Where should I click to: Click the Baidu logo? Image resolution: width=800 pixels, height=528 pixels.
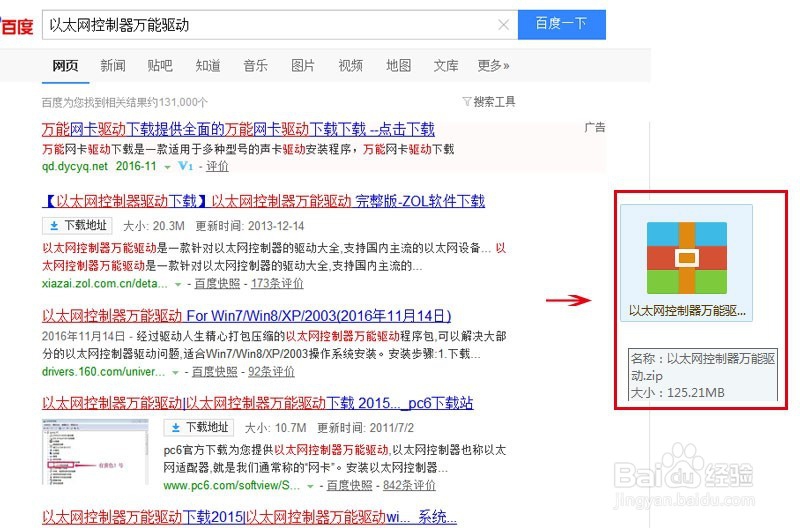coord(16,26)
